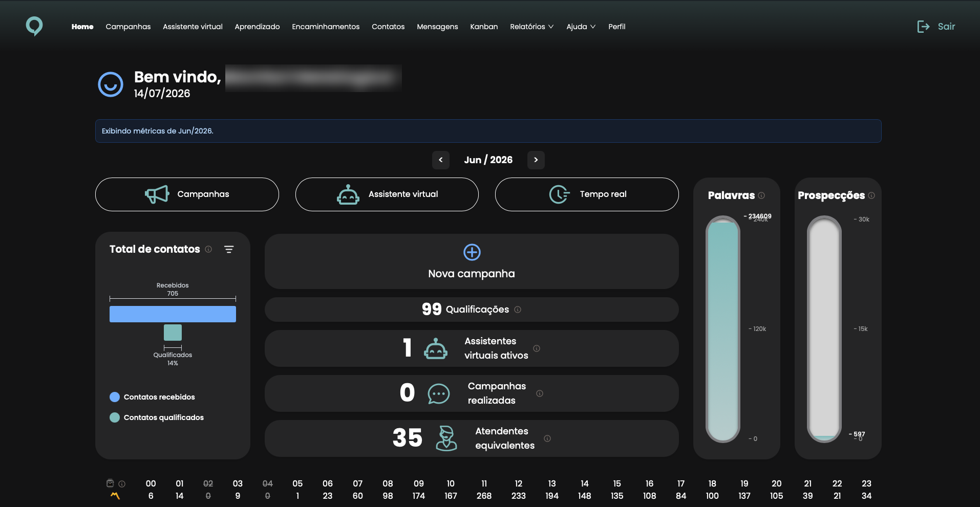
Task: Click info icon beside Campanhas realizadas
Action: tap(540, 393)
